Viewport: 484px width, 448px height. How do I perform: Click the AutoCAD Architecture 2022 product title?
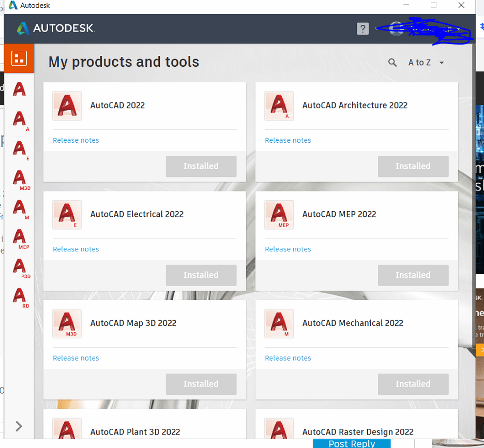355,106
